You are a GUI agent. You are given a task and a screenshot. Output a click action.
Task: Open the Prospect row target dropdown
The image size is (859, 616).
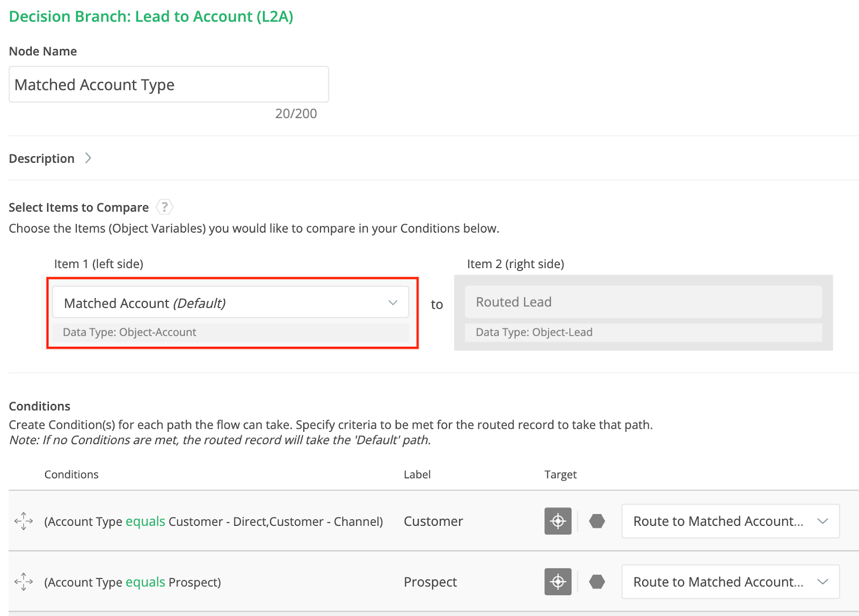coord(730,582)
